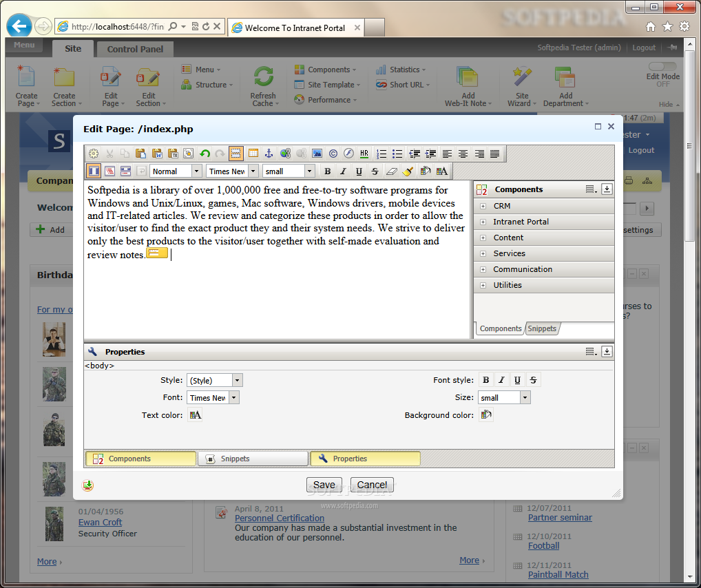Open Background color picker in Properties
701x588 pixels.
[486, 415]
